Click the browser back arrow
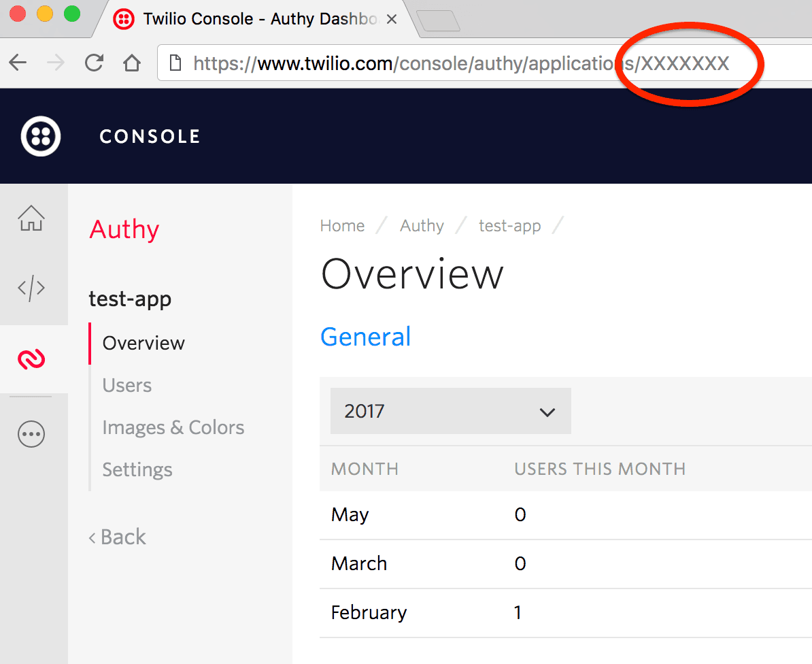 pyautogui.click(x=18, y=63)
